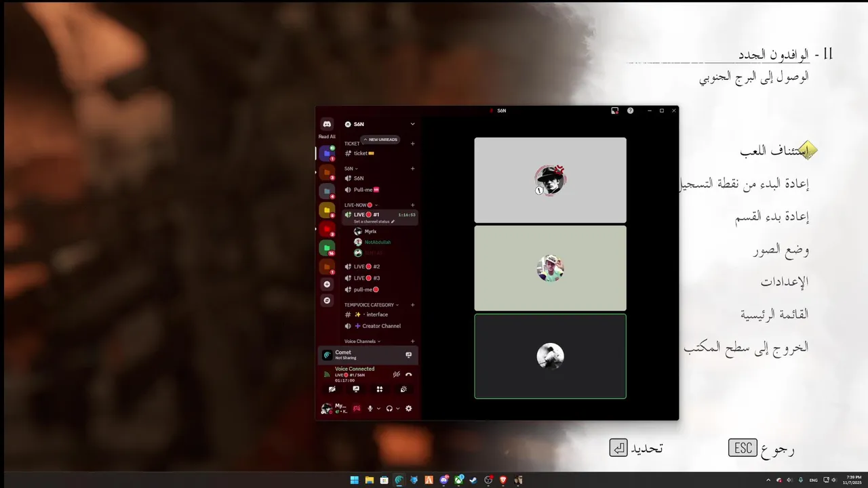The width and height of the screenshot is (868, 488).
Task: Join the Pull-me voice channel under S6N
Action: pos(380,190)
